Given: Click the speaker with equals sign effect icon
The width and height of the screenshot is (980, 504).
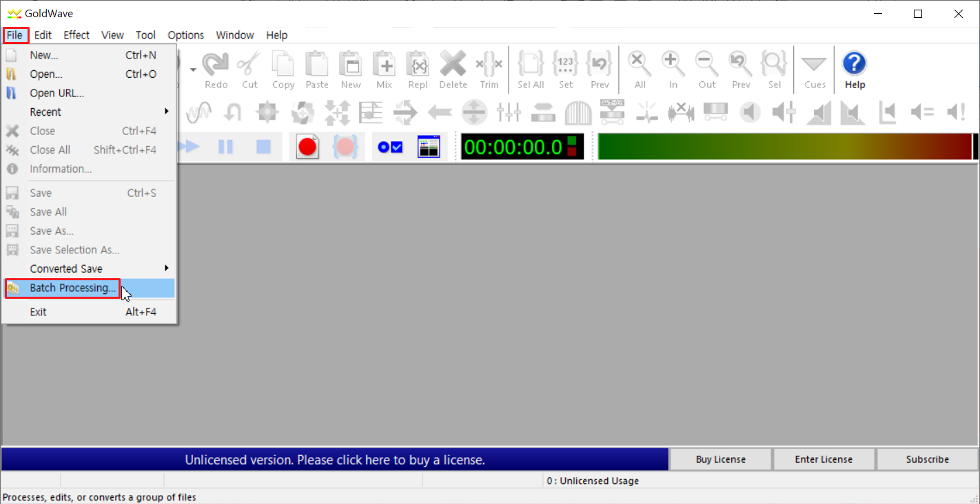Looking at the screenshot, I should [922, 112].
